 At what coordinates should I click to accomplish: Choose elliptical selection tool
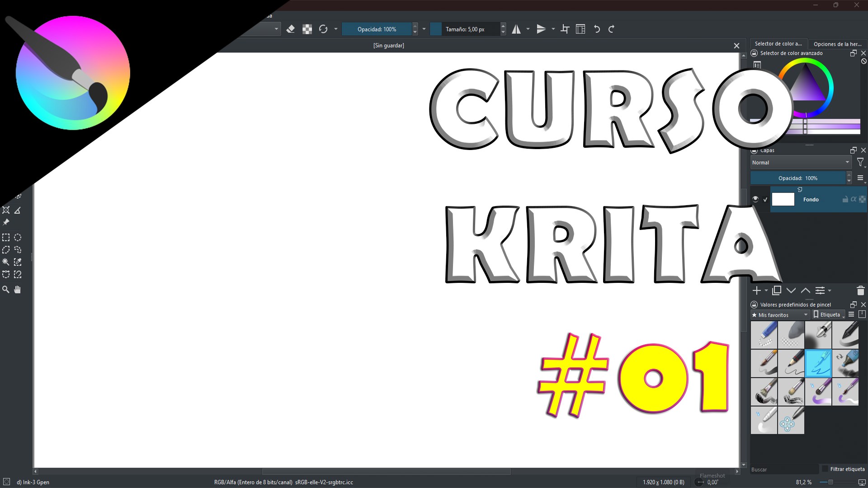pos(18,238)
